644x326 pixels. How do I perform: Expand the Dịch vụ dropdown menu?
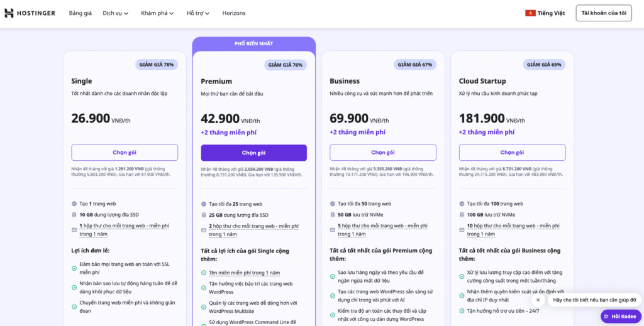(x=116, y=13)
